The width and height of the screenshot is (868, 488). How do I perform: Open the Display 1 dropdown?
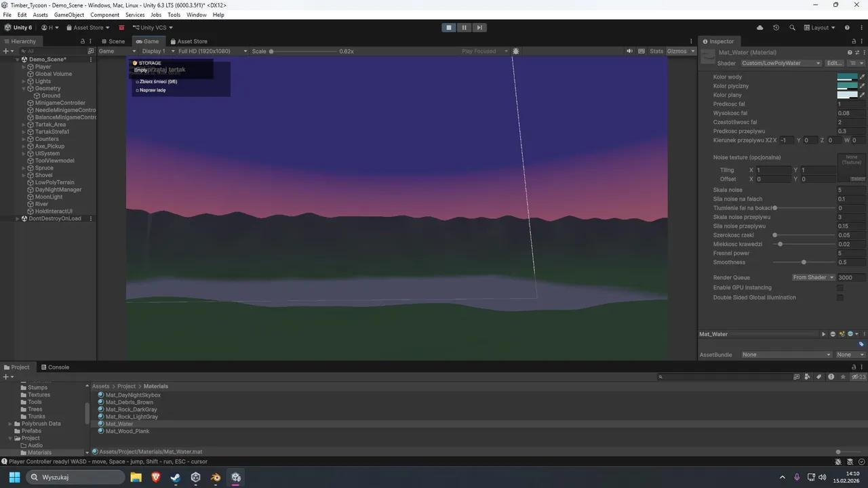tap(157, 52)
